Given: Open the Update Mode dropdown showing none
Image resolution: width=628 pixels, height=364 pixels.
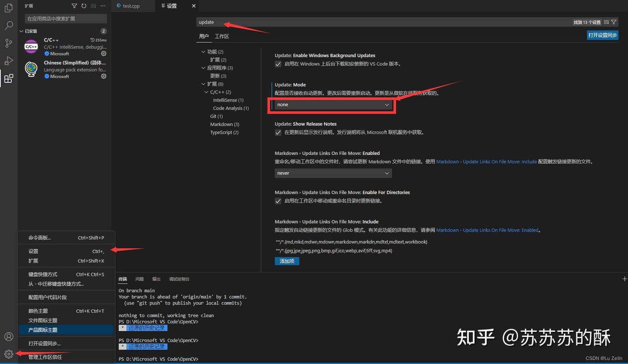Looking at the screenshot, I should pyautogui.click(x=332, y=105).
